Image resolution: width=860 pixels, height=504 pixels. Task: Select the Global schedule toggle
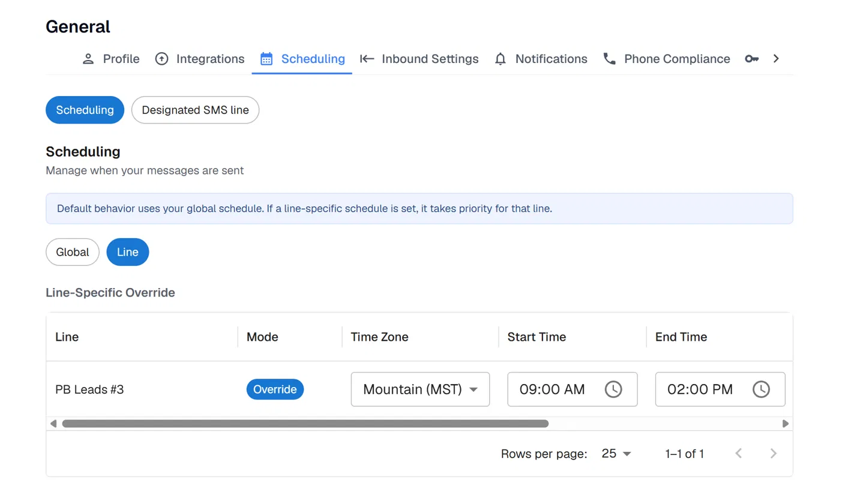click(73, 252)
